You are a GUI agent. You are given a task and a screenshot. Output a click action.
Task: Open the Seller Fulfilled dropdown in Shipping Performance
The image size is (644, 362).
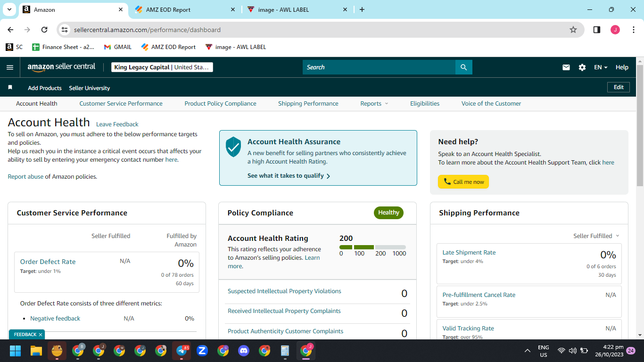pos(596,236)
